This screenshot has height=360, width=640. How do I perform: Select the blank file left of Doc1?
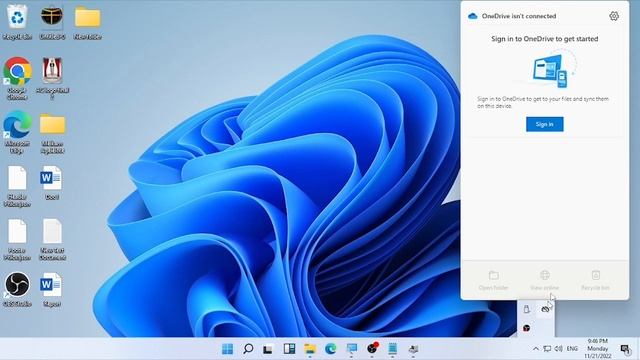[x=17, y=186]
